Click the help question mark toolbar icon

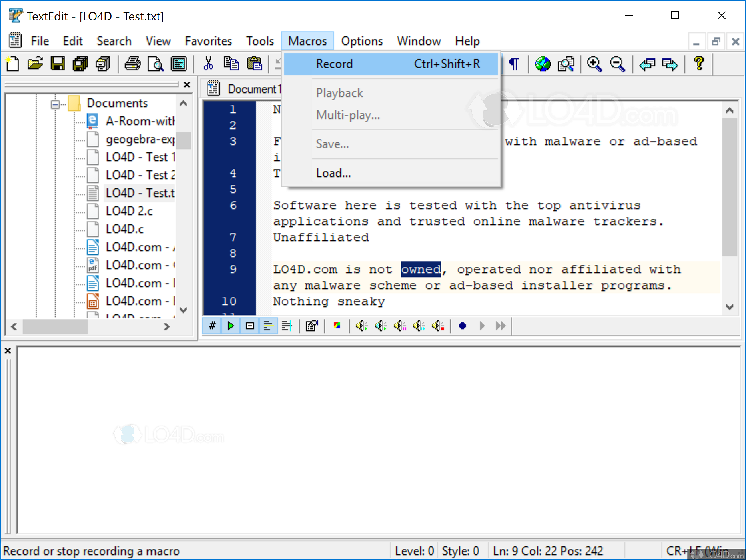(699, 64)
